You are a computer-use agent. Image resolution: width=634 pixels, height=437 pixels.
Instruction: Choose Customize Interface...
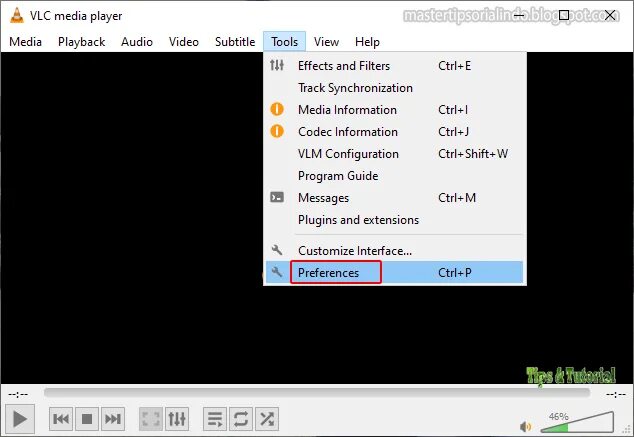pyautogui.click(x=395, y=251)
